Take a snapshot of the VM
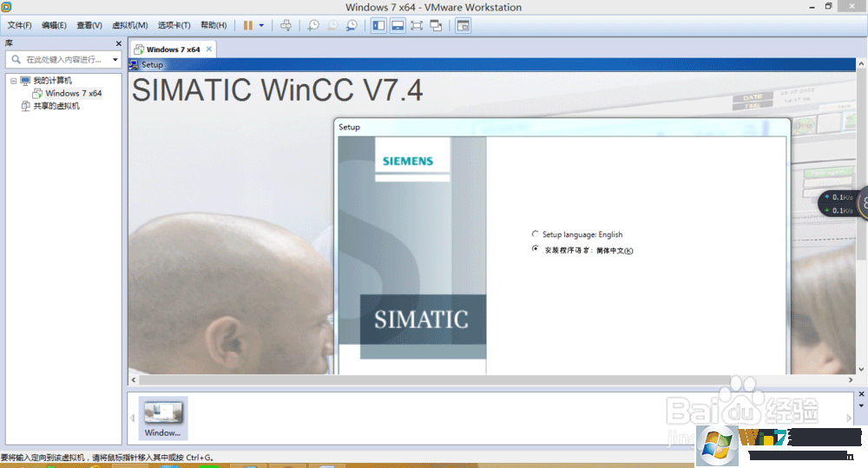 click(x=313, y=26)
